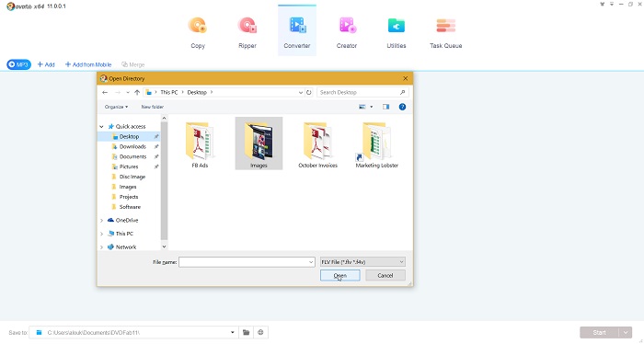Click the MP3 profile switcher button
Screen dimensions: 644x344
[19, 64]
